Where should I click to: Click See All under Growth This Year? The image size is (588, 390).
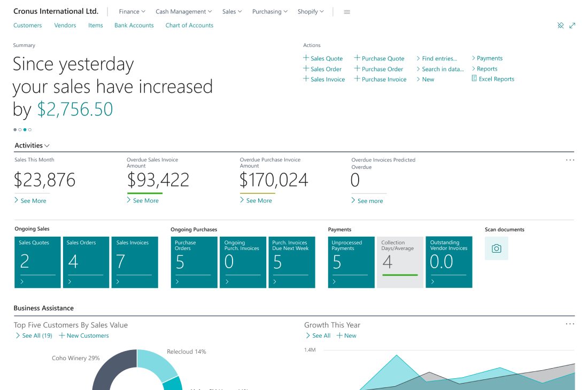[x=318, y=336]
